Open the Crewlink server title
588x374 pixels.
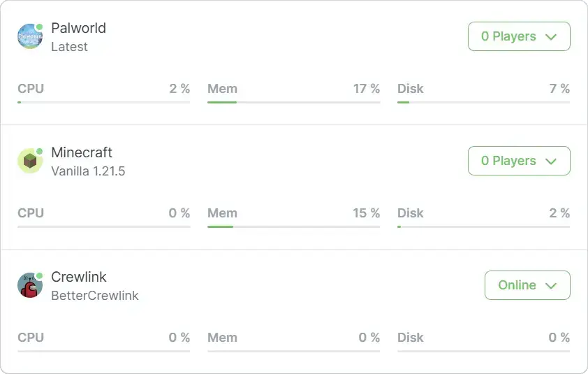[79, 277]
